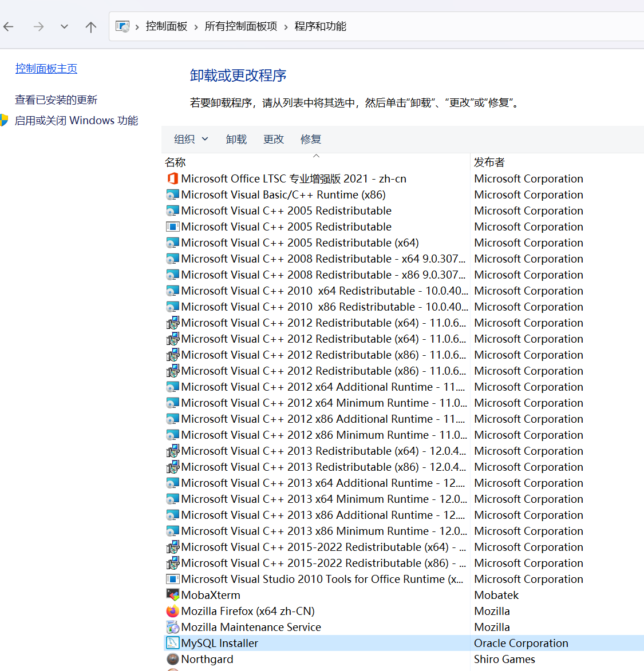Click icon of Visual C++ 2013 Redistributable (x86)

172,467
